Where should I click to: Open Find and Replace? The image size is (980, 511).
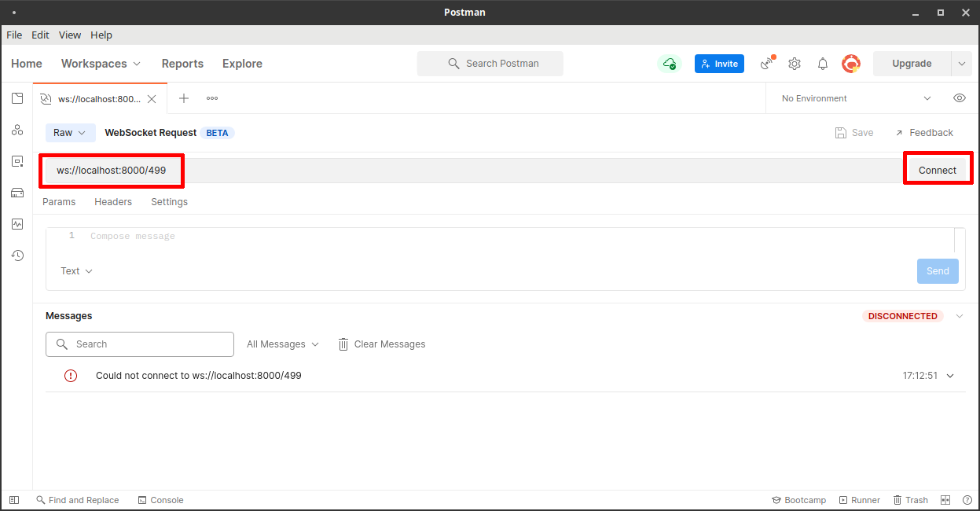point(77,500)
